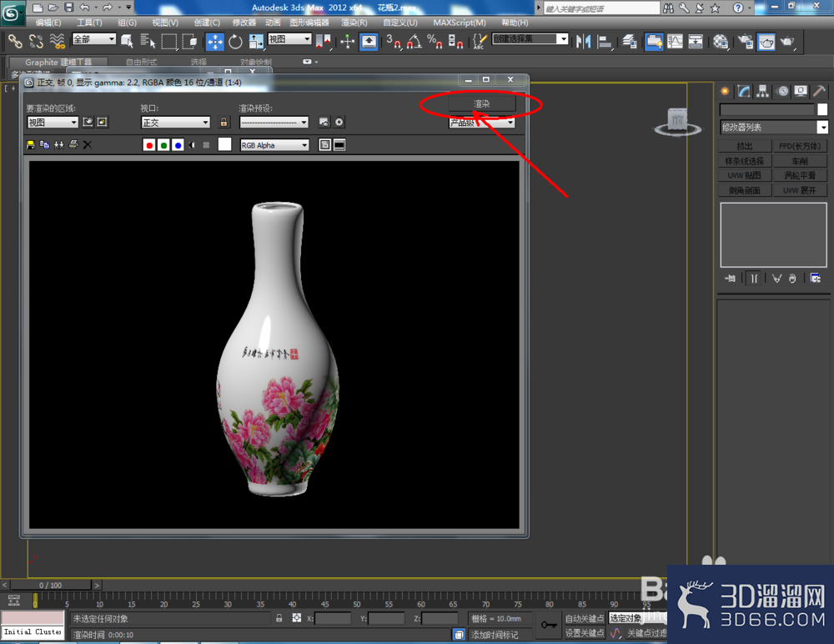Open the 工具(T) menu

(89, 23)
